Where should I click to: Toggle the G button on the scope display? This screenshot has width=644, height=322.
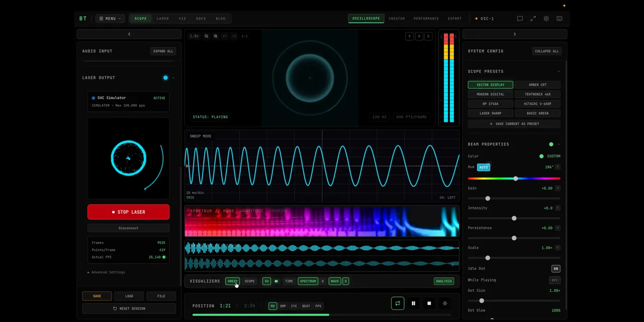(428, 36)
